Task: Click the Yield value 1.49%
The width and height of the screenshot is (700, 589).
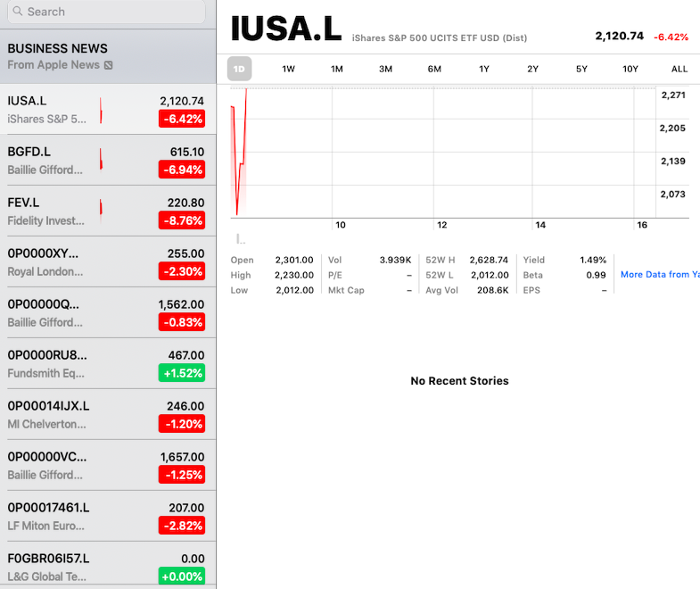Action: [x=593, y=260]
